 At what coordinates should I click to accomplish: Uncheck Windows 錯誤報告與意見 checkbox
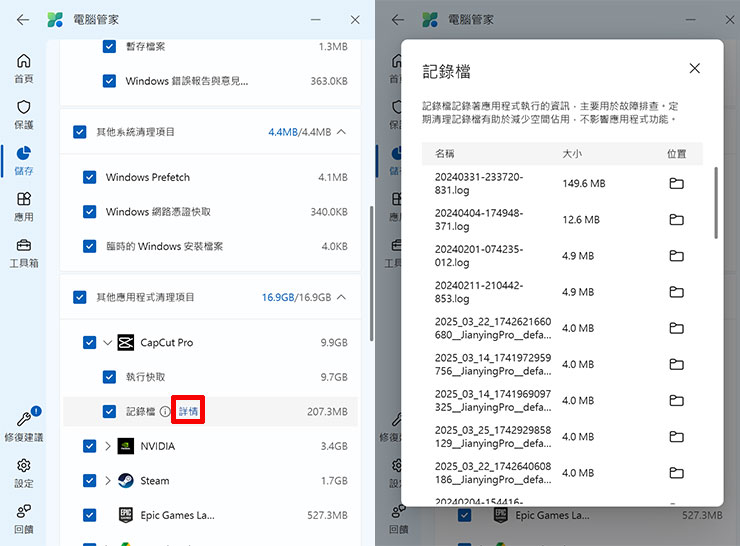point(109,81)
